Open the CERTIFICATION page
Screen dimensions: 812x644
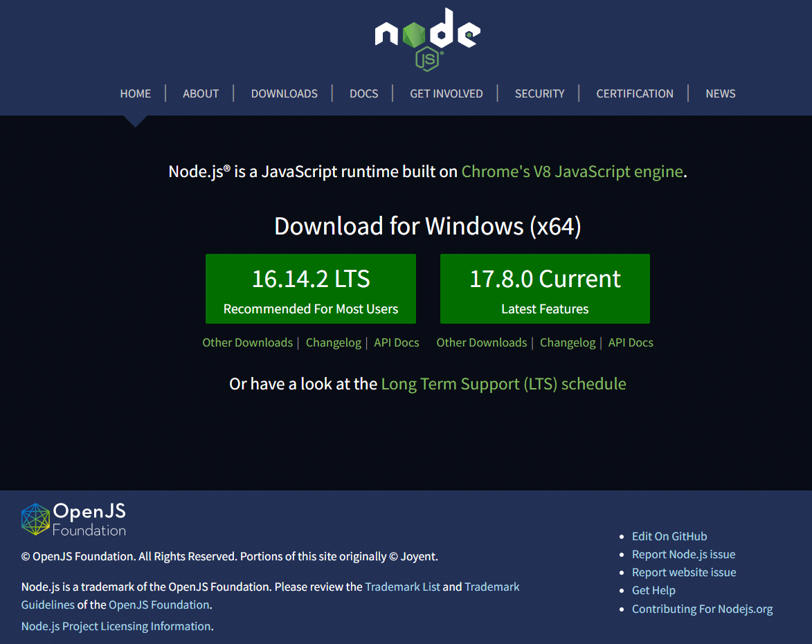pyautogui.click(x=635, y=93)
